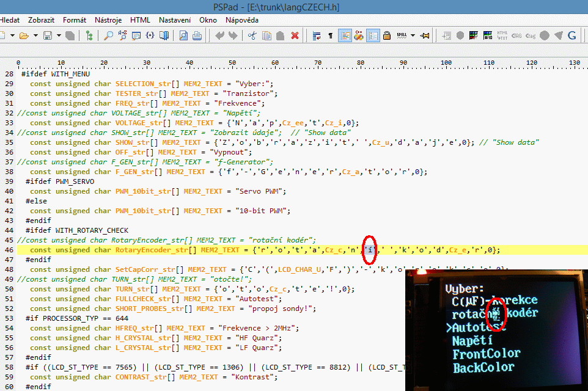Click the indent block icon
The image size is (588, 391).
click(x=446, y=35)
